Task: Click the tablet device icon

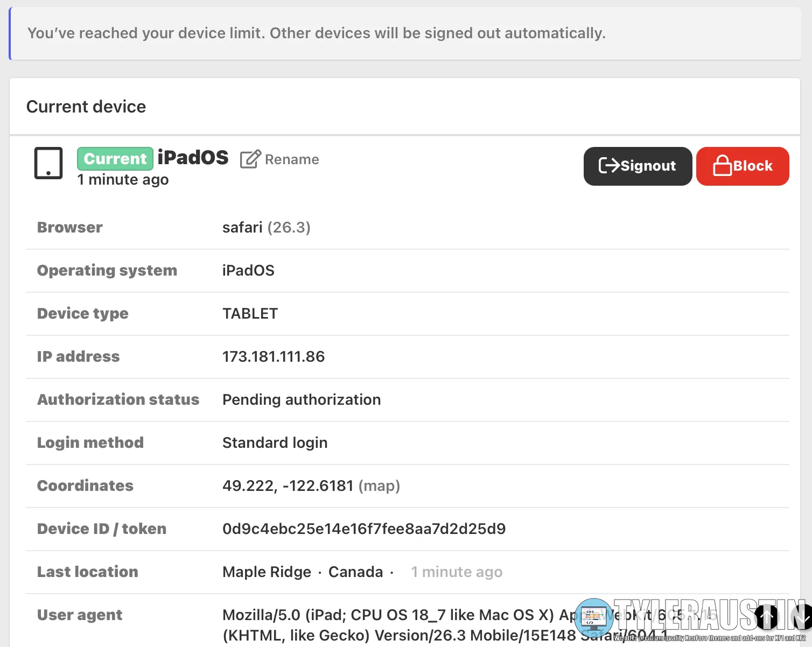Action: pos(48,163)
